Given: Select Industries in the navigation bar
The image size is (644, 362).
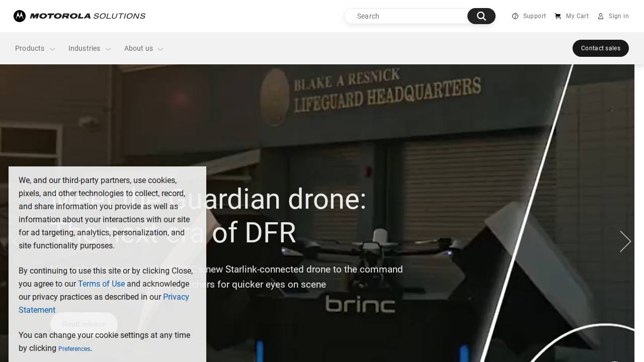Looking at the screenshot, I should click(x=84, y=48).
